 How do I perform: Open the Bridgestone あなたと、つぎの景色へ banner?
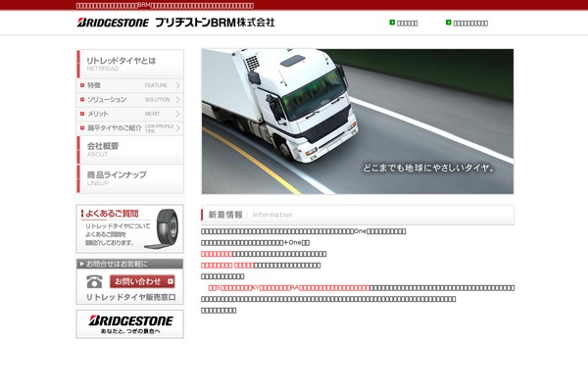click(x=129, y=324)
